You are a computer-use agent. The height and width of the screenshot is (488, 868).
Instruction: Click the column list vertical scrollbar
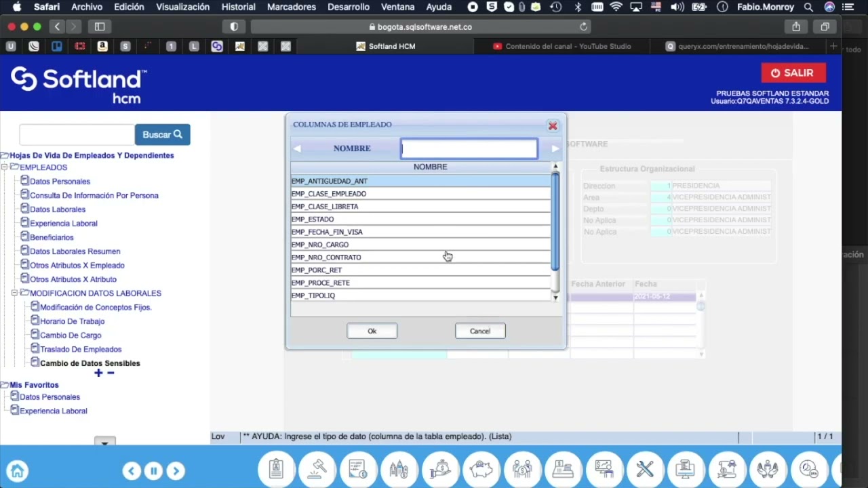pos(555,222)
